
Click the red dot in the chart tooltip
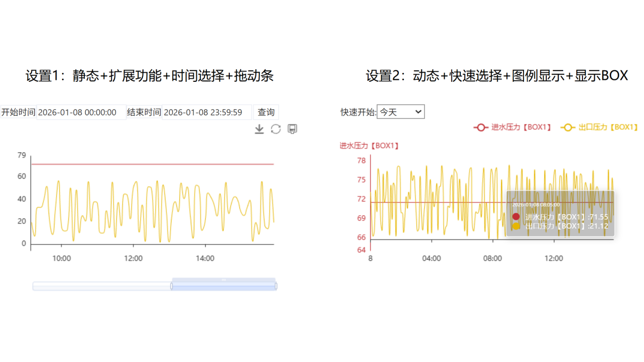516,217
